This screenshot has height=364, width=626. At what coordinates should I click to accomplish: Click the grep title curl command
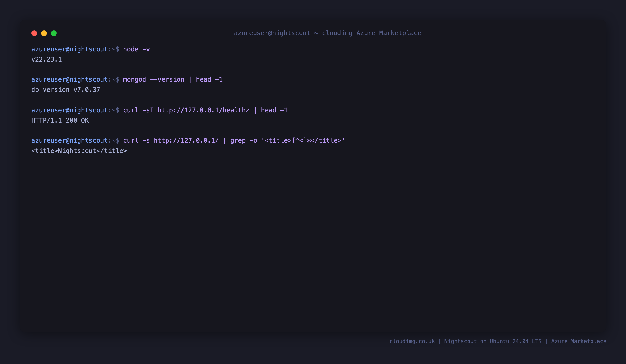[x=234, y=140]
